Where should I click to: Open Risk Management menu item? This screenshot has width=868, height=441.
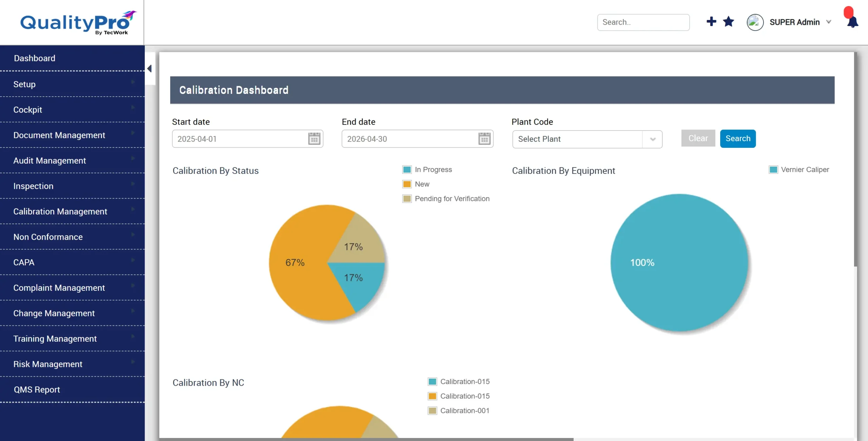coord(72,364)
